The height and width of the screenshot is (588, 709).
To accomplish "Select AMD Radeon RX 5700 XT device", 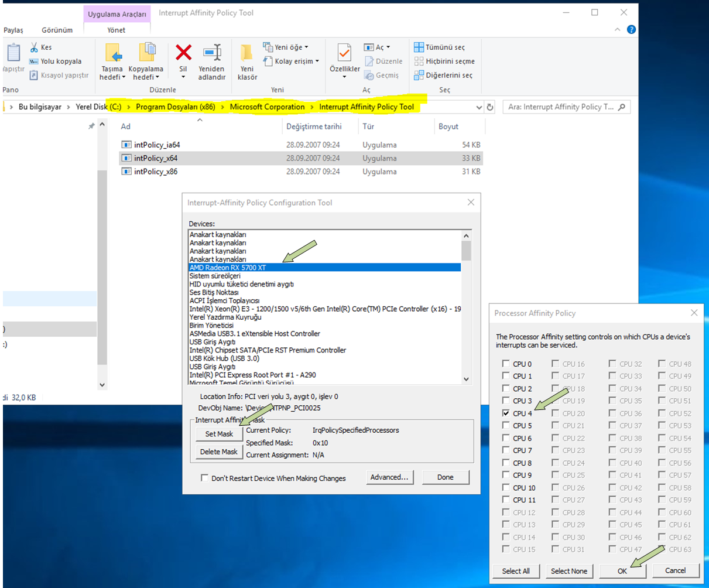I will [x=325, y=268].
